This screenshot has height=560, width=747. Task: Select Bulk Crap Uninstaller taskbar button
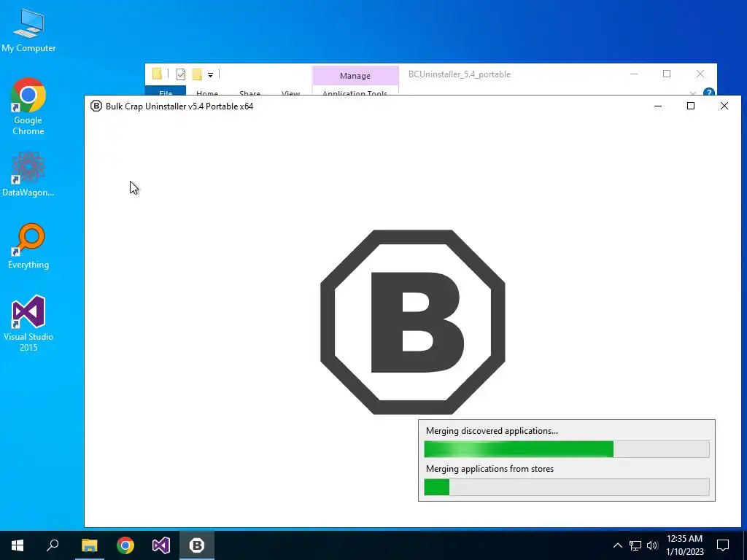(197, 545)
